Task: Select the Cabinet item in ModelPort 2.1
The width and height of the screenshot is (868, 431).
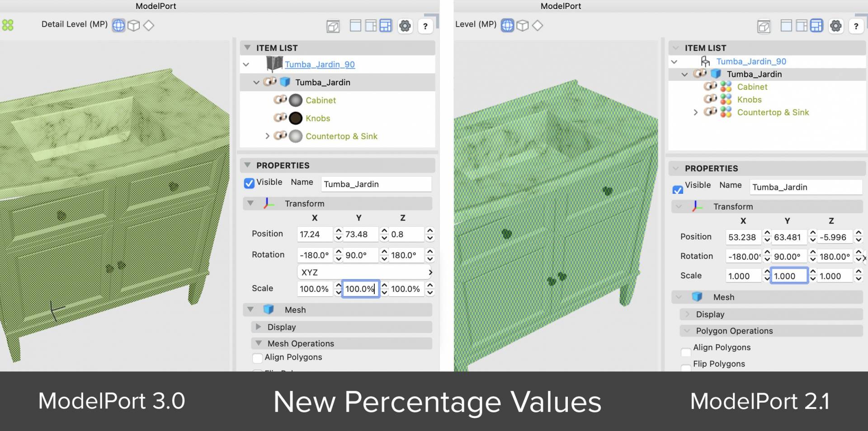Action: (x=752, y=87)
